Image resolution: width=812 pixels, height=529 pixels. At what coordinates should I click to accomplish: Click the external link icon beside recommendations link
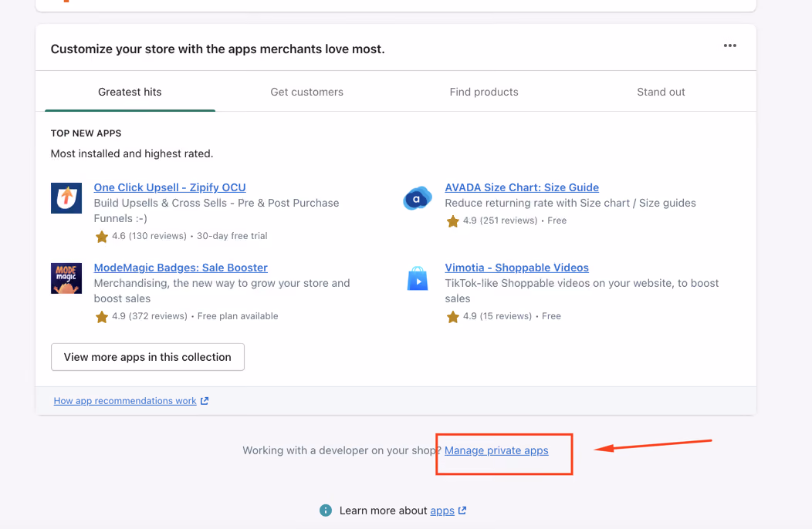pyautogui.click(x=205, y=401)
